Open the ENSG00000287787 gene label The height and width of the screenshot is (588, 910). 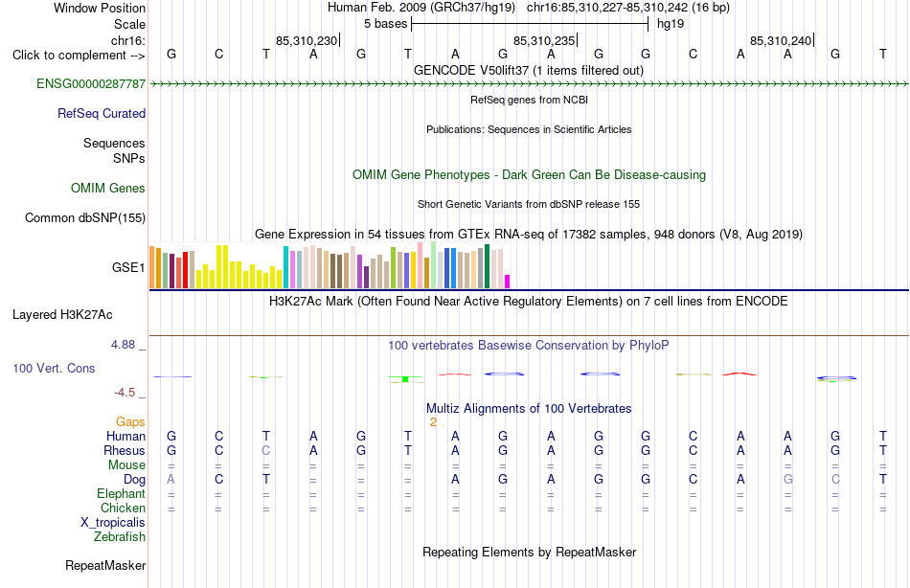(x=91, y=83)
